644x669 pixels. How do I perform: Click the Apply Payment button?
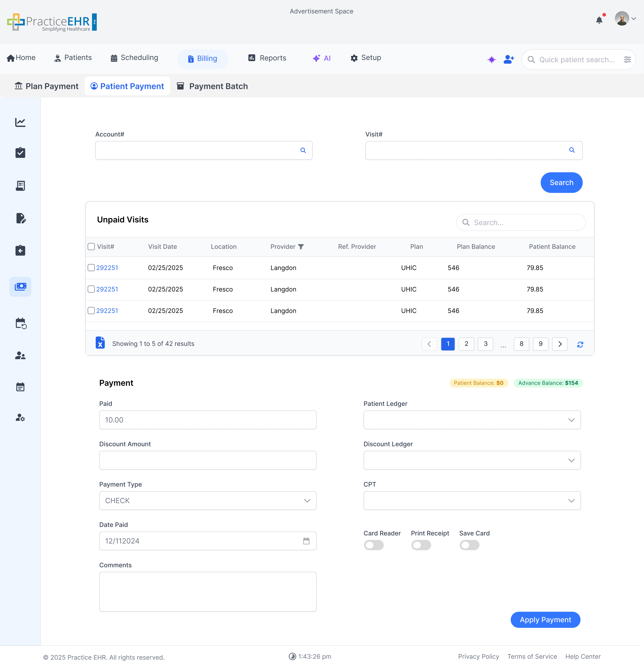545,620
